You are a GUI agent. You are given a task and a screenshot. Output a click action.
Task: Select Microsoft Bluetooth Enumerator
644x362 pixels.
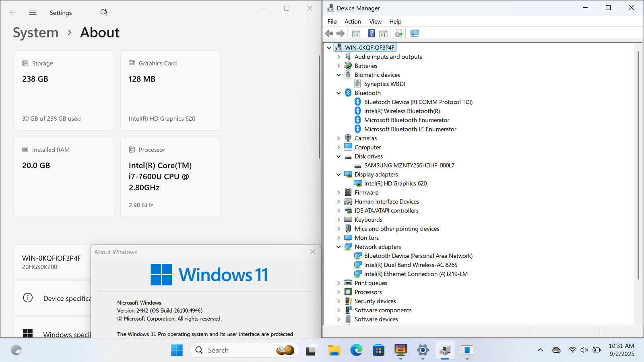click(x=407, y=120)
